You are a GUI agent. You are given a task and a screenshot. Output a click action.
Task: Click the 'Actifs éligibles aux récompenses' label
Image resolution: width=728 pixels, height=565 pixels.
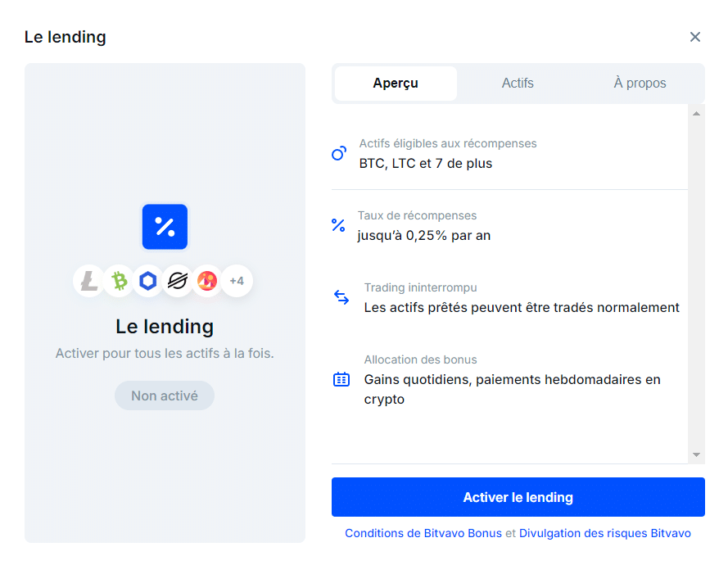pyautogui.click(x=448, y=143)
